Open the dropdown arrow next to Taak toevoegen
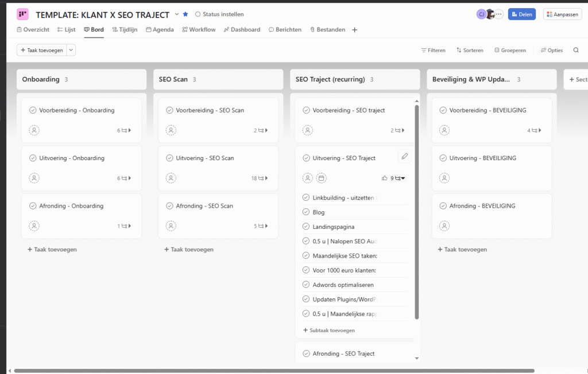This screenshot has height=374, width=588. pyautogui.click(x=70, y=50)
